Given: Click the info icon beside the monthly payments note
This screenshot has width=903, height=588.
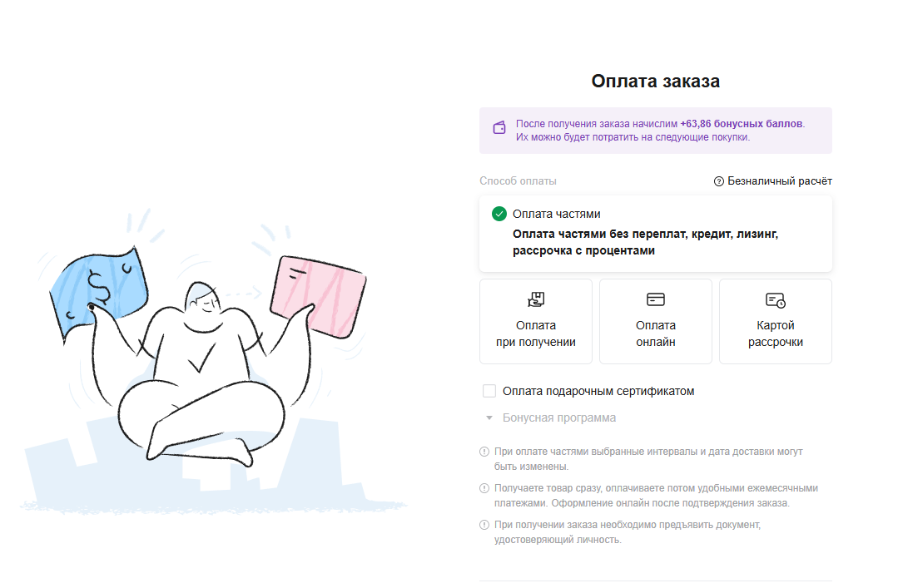Looking at the screenshot, I should tap(484, 488).
